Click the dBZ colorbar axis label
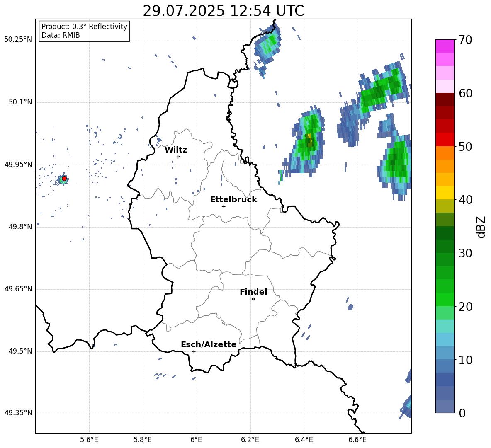 pos(481,227)
